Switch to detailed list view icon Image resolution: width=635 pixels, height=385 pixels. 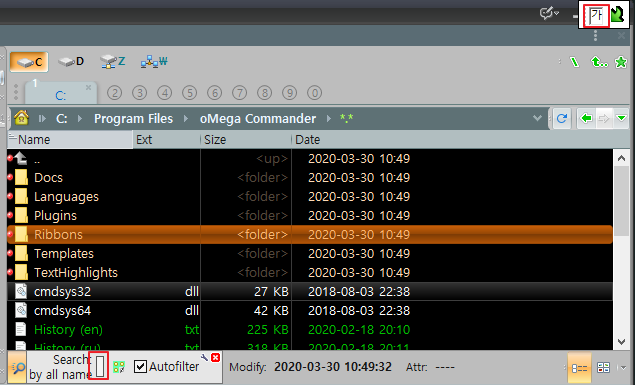click(579, 368)
